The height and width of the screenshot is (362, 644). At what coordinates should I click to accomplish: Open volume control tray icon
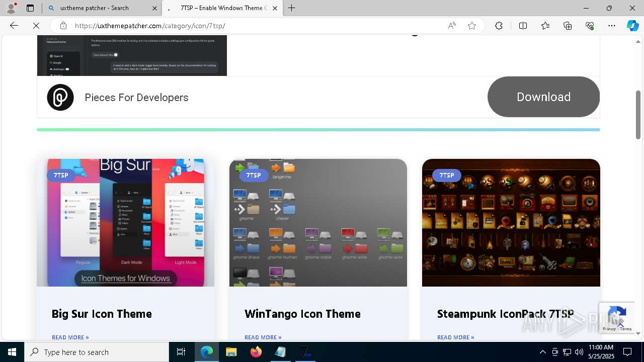point(579,352)
